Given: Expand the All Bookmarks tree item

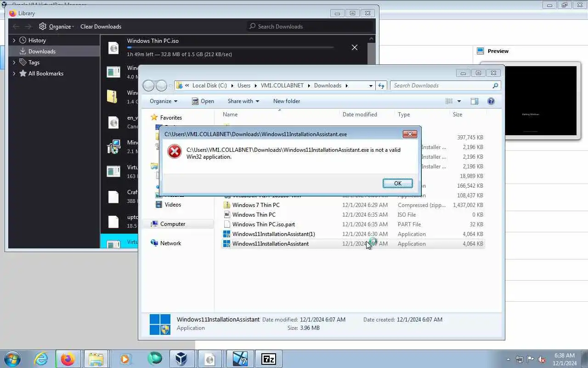Looking at the screenshot, I should click(14, 73).
